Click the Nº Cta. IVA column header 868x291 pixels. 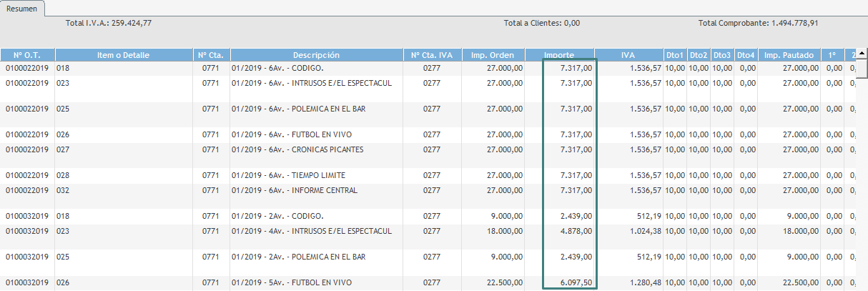tap(431, 55)
